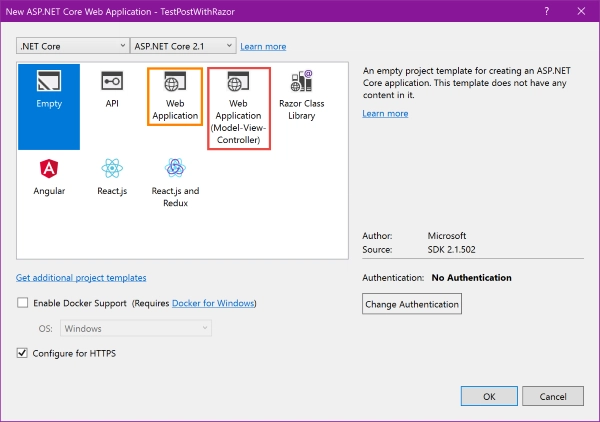Click Learn more link beside version dropdown
This screenshot has height=422, width=600.
click(263, 47)
